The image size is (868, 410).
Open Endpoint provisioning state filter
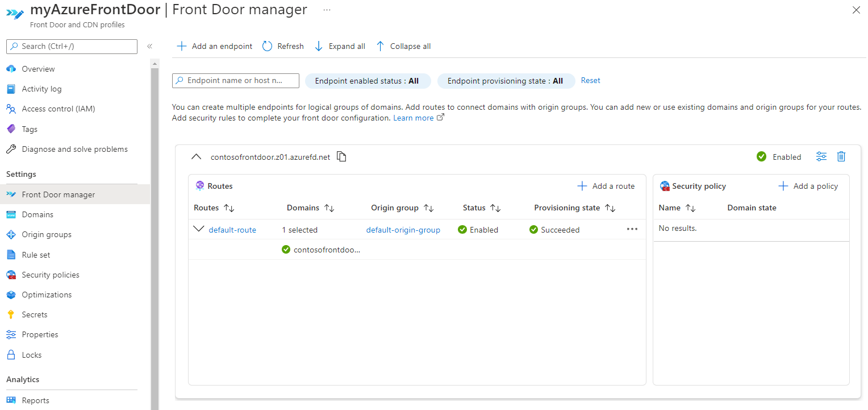point(505,81)
